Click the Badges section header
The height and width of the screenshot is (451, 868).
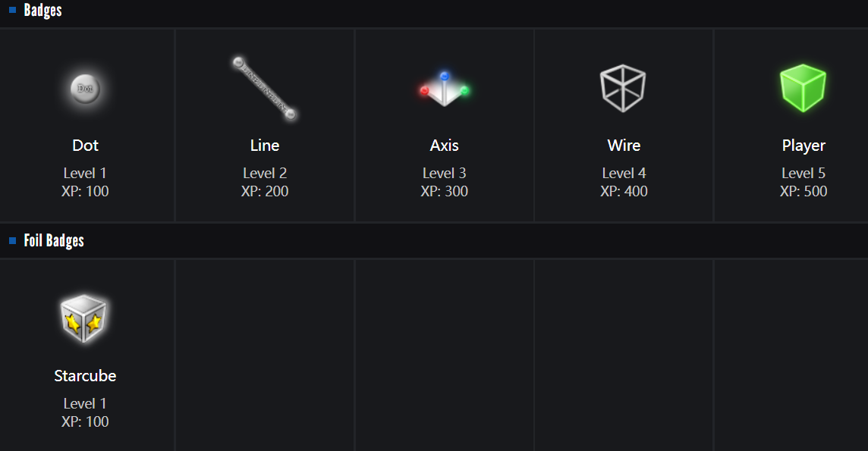(x=42, y=11)
